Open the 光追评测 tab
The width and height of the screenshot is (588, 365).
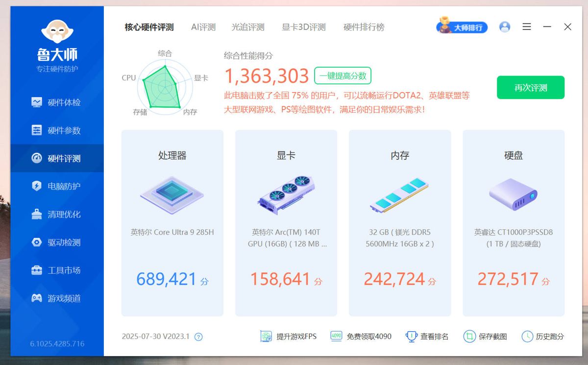tap(248, 27)
